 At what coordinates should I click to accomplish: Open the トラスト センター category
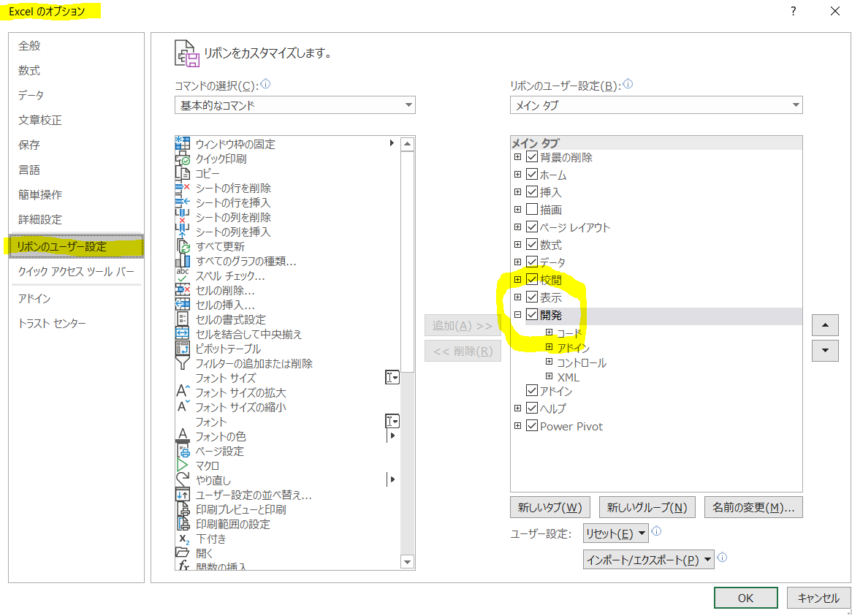tap(76, 323)
